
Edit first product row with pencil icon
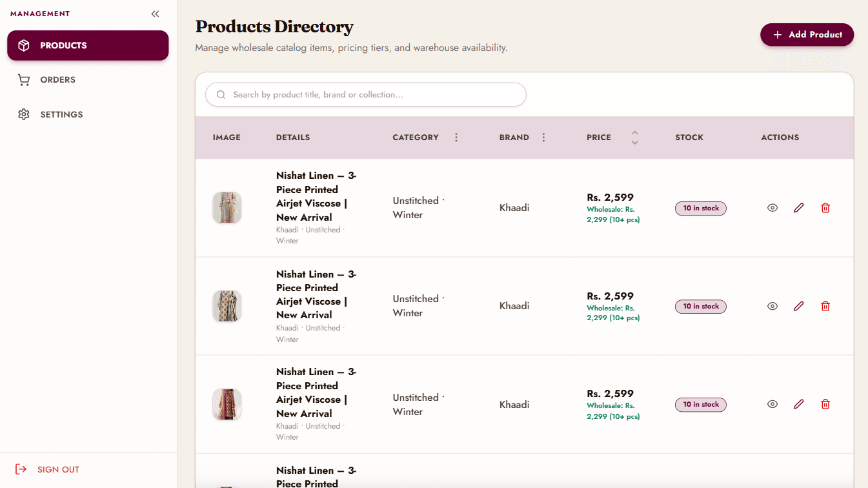[x=799, y=208]
